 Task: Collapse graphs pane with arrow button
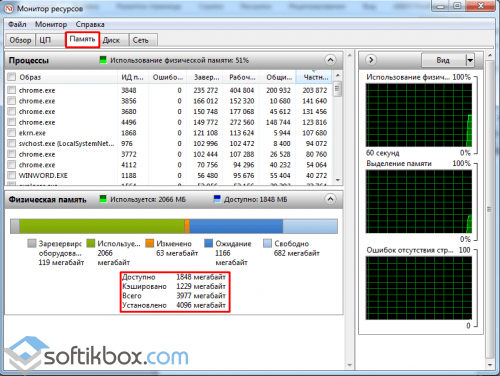click(371, 60)
